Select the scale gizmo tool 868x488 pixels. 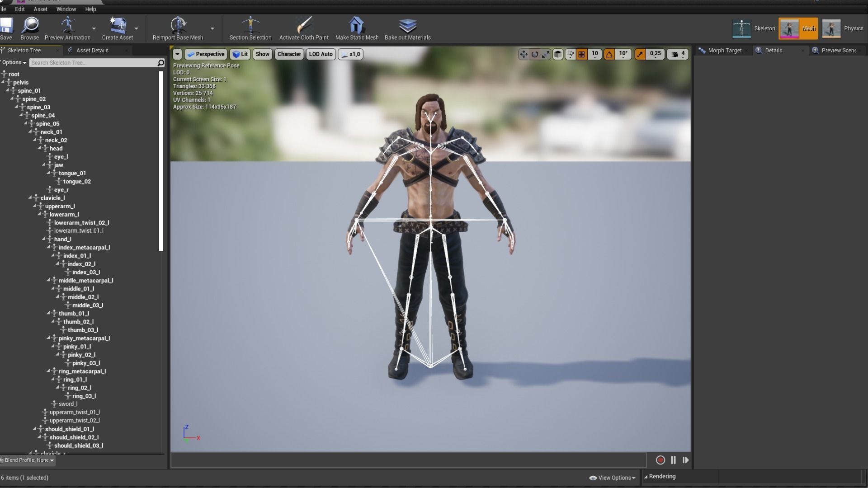coord(546,54)
